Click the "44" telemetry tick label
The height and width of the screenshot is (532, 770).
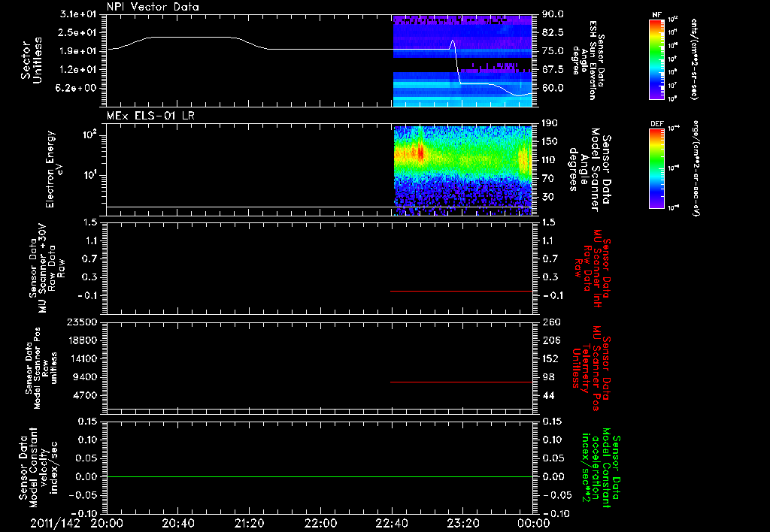[x=548, y=395]
